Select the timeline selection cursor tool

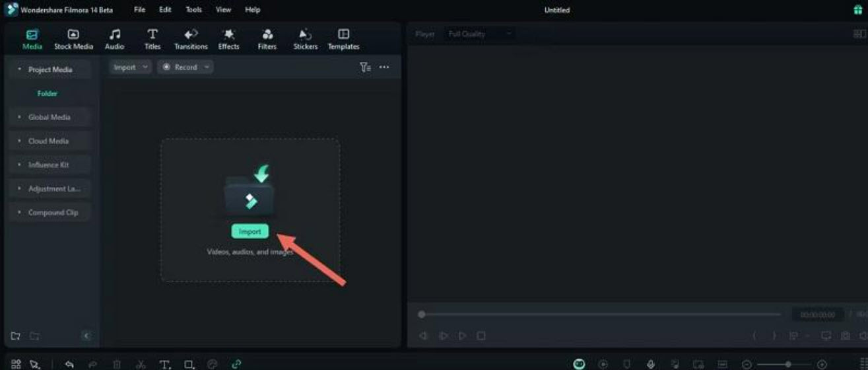pos(34,364)
